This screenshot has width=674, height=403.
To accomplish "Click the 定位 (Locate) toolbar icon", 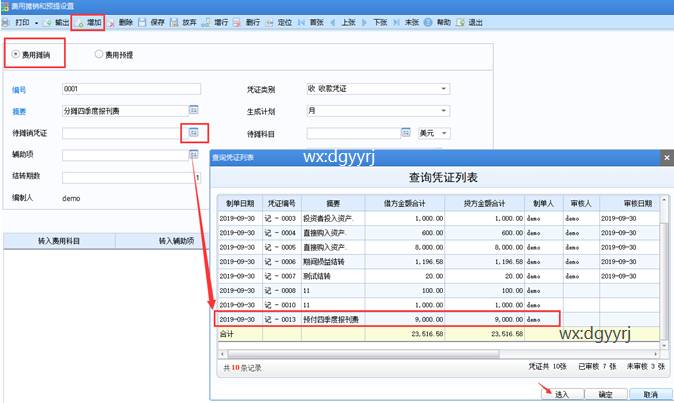I will click(x=279, y=21).
